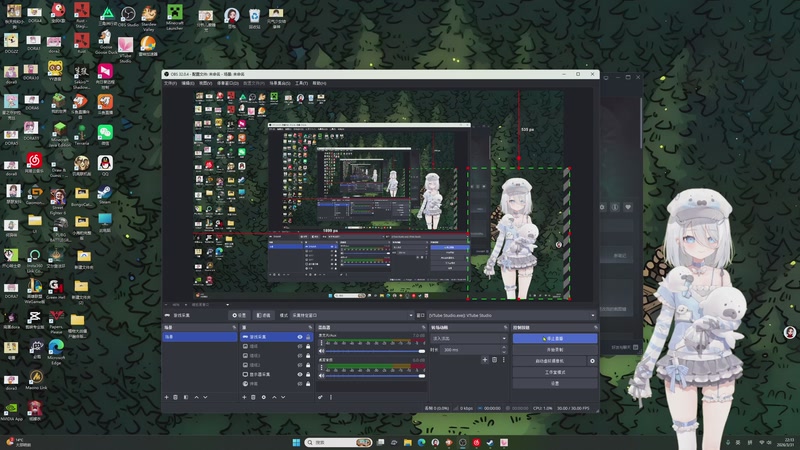The width and height of the screenshot is (800, 450).
Task: Open OBS Studio desktop shortcut
Action: (128, 16)
